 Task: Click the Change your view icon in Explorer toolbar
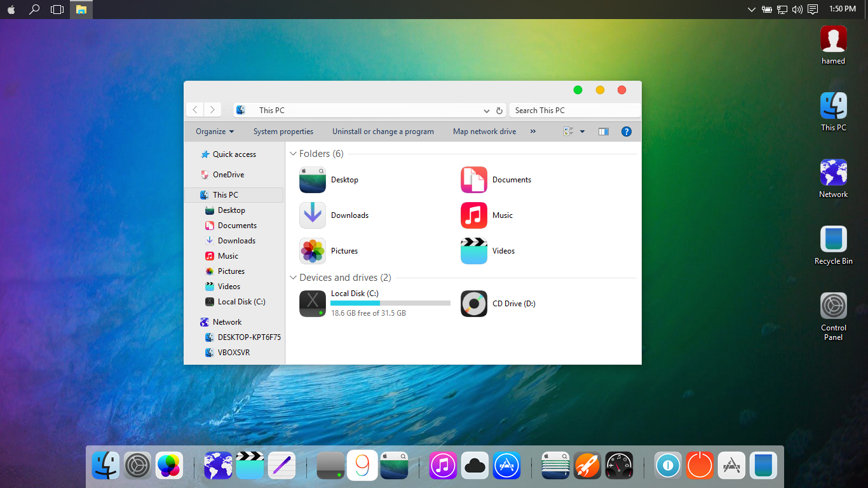click(569, 132)
